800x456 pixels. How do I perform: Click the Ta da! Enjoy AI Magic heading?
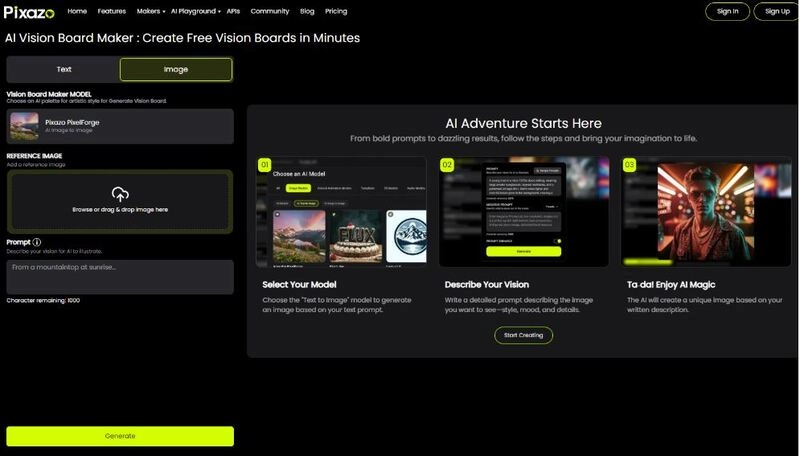671,285
